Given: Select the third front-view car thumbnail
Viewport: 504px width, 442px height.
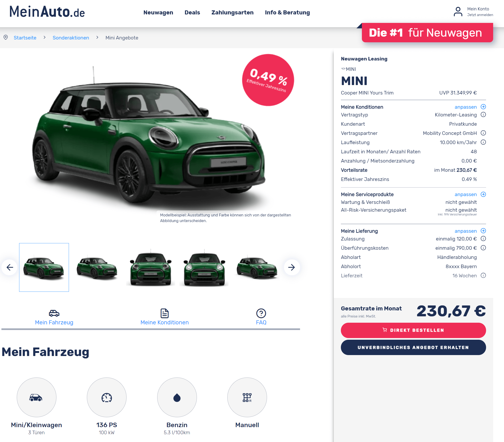Looking at the screenshot, I should pos(151,268).
